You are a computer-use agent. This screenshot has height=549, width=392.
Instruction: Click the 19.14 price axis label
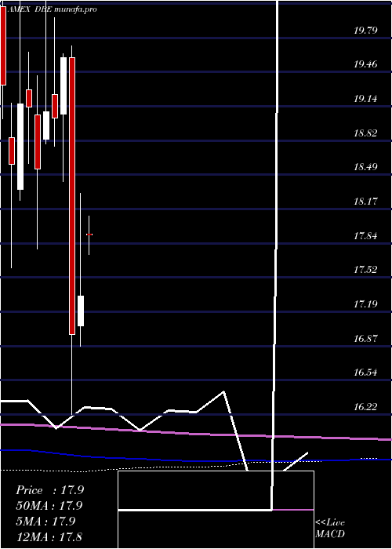366,99
